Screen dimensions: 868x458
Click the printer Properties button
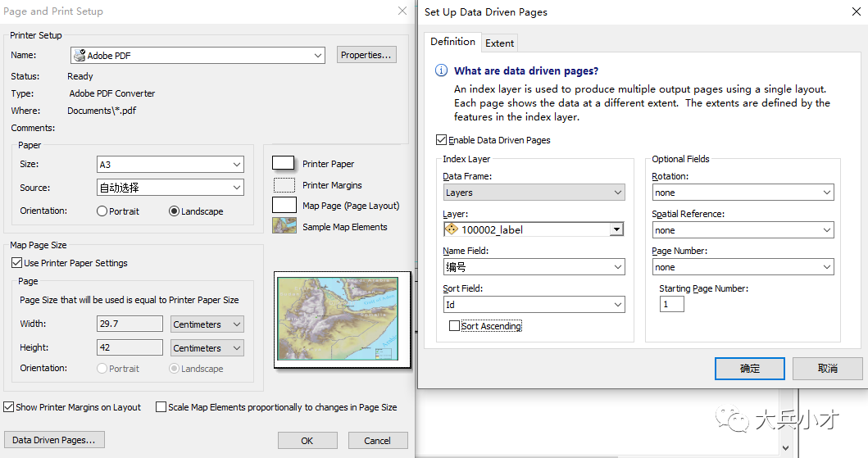[x=366, y=55]
